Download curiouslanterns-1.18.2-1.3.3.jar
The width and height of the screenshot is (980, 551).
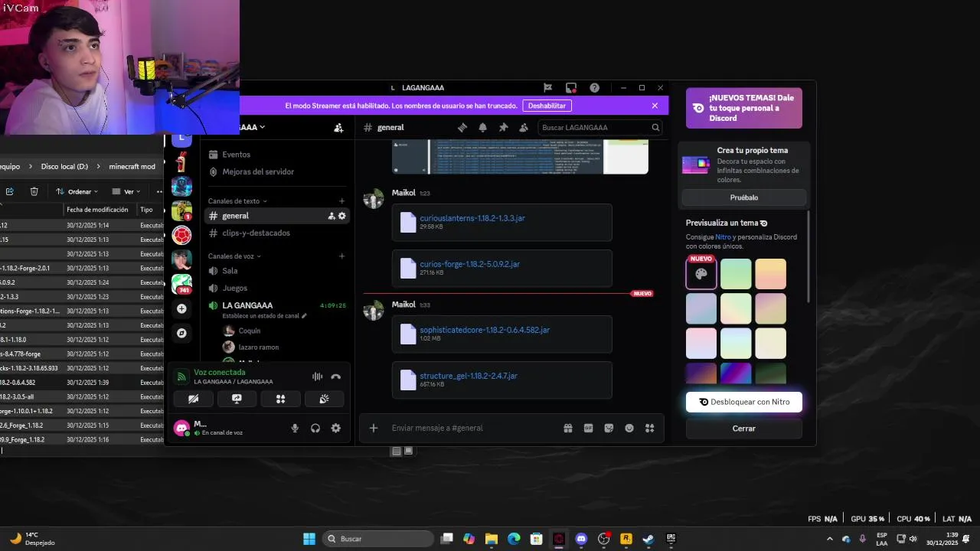(x=472, y=218)
